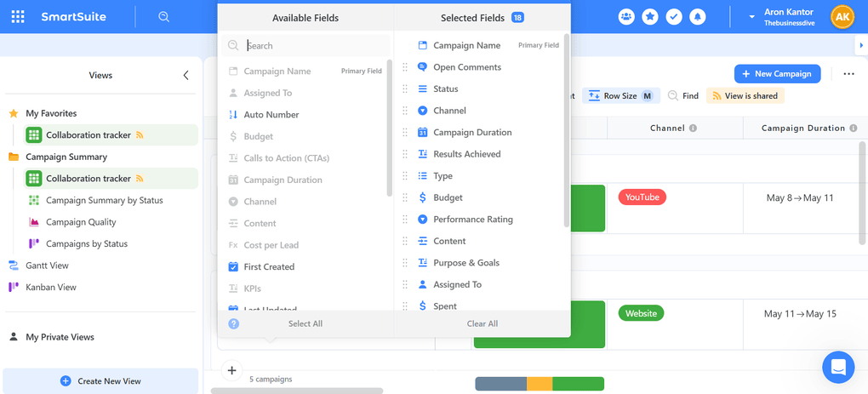This screenshot has height=394, width=868.
Task: Click the header search magnifier icon
Action: [x=164, y=17]
